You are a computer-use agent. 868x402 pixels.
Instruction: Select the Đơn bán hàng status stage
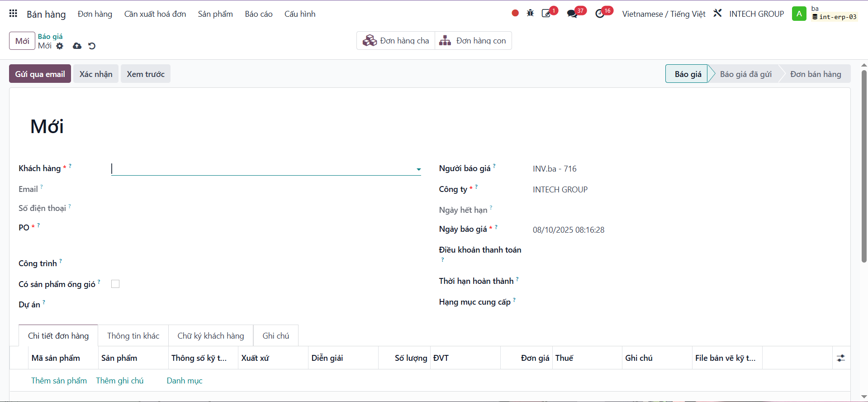pos(816,74)
